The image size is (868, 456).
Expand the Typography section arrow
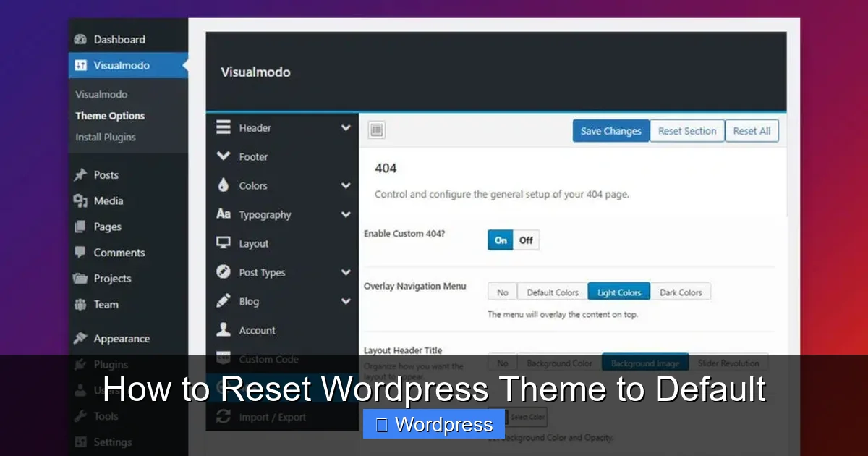pos(346,215)
